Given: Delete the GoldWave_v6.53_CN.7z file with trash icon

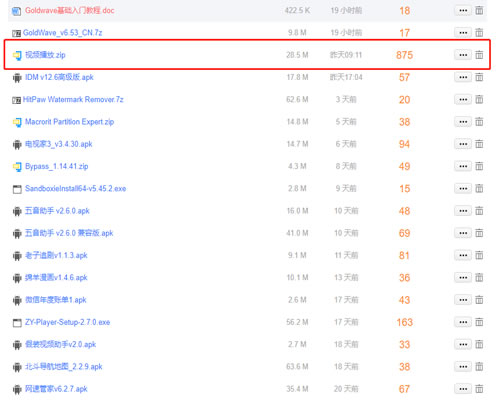Looking at the screenshot, I should [479, 33].
